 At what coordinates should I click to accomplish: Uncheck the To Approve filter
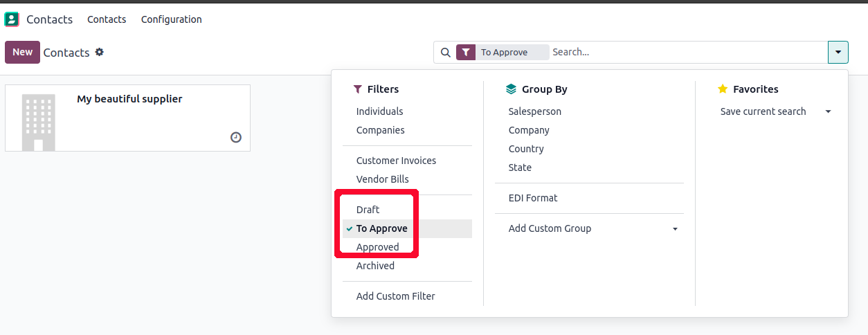(381, 228)
